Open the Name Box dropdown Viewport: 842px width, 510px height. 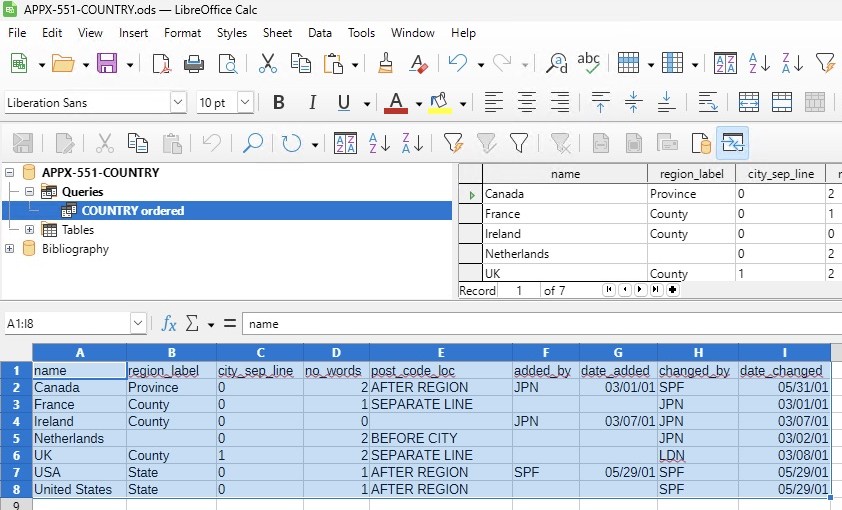click(x=138, y=323)
